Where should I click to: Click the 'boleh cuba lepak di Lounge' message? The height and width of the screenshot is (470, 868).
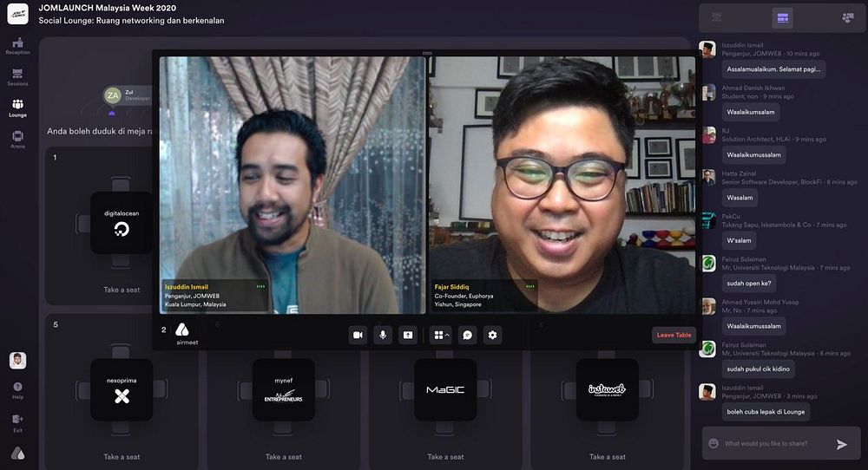[x=766, y=412]
